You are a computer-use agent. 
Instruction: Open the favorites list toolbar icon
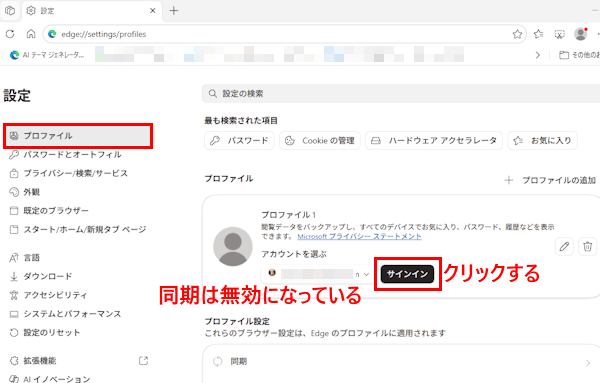click(x=538, y=34)
